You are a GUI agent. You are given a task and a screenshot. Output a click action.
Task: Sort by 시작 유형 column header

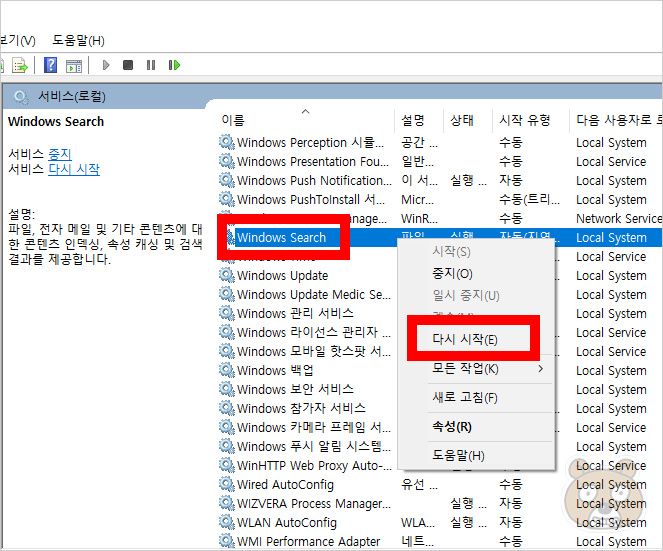tap(524, 120)
